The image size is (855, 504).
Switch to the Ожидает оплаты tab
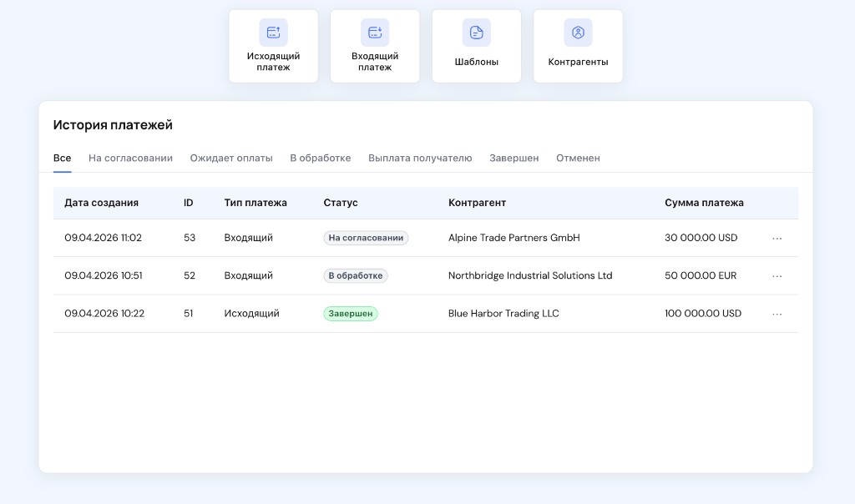tap(231, 159)
